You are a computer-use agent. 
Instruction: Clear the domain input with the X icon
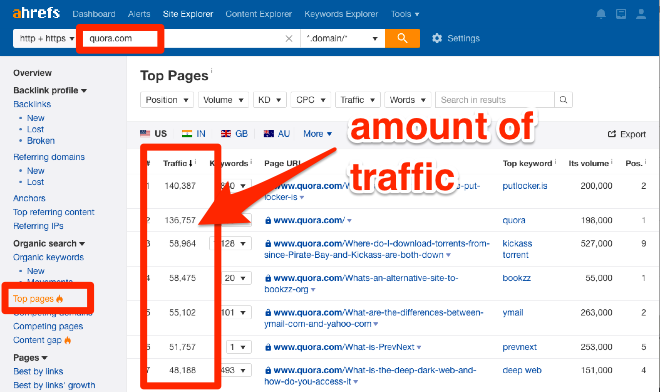tap(289, 39)
